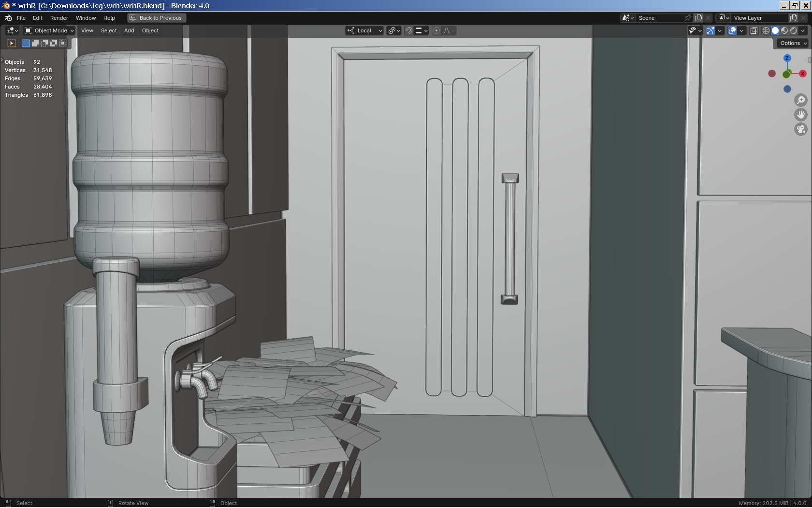The image size is (812, 508).
Task: Click the New Scene icon
Action: pyautogui.click(x=698, y=18)
